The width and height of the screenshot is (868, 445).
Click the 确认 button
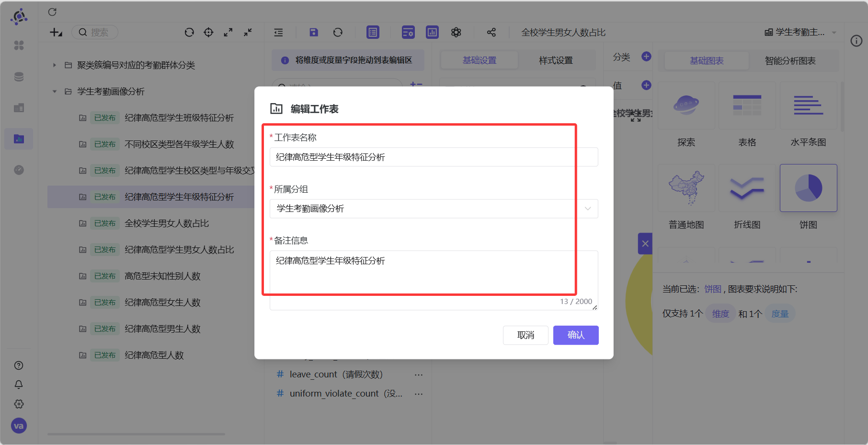click(576, 335)
